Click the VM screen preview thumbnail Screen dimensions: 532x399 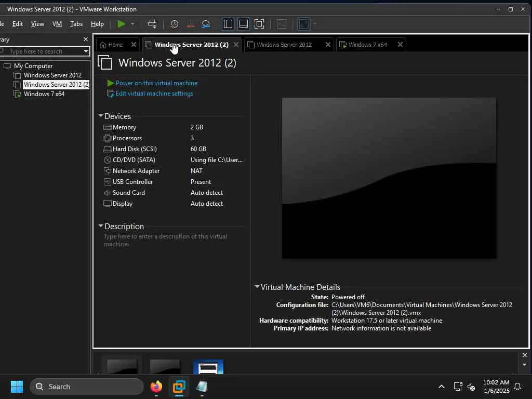pos(389,178)
